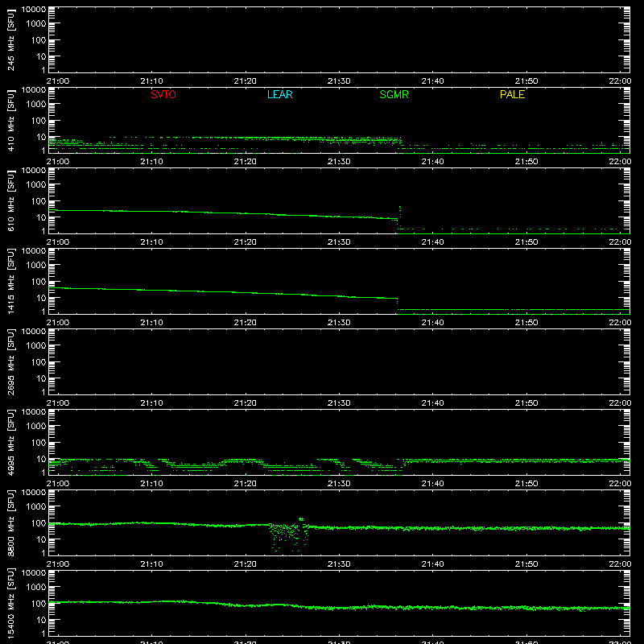Screen dimensions: 644x644
Task: Click 21:00 tick below the 245 MHz panel
Action: pos(58,81)
